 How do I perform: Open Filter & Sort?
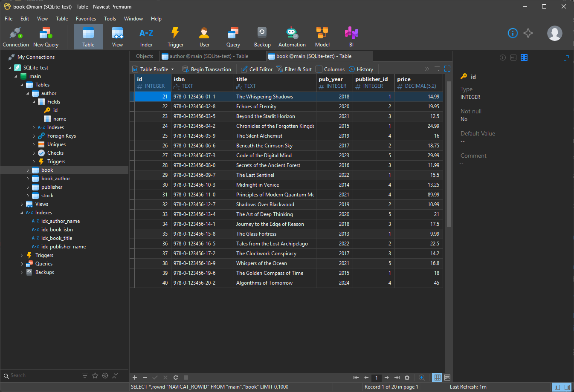tap(294, 69)
